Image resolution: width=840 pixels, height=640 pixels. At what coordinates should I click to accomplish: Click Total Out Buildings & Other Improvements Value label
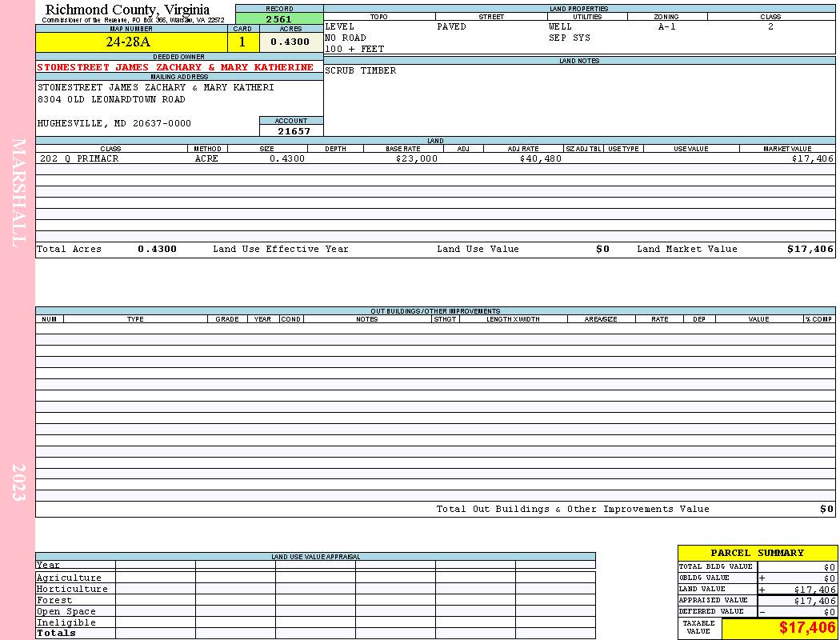(573, 509)
